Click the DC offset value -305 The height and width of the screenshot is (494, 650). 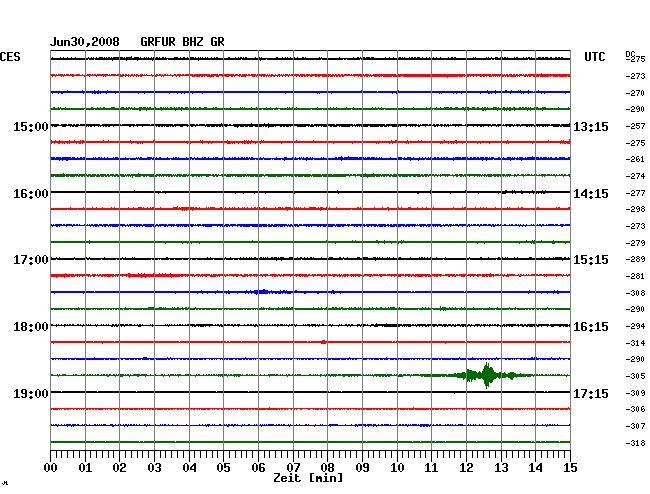[635, 376]
